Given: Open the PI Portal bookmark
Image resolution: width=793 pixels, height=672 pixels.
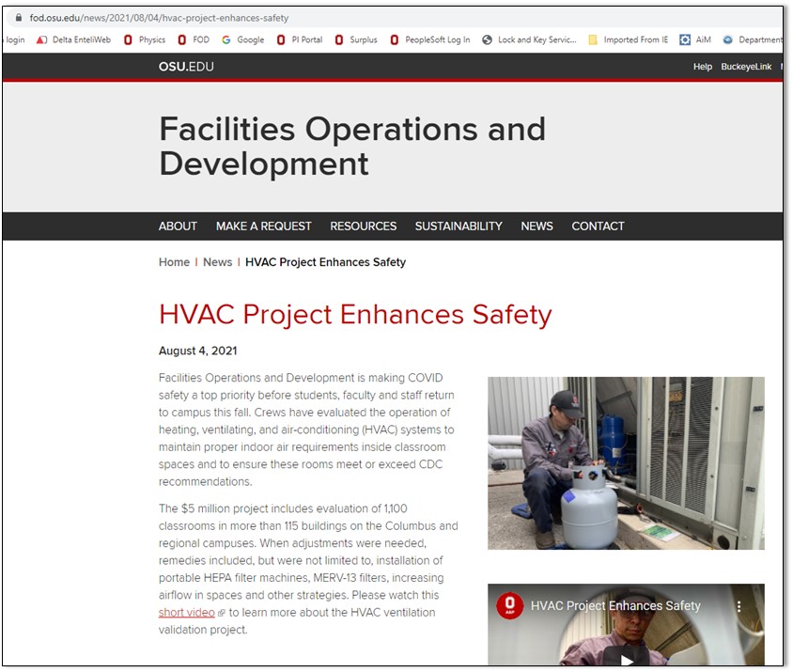Looking at the screenshot, I should click(x=300, y=39).
